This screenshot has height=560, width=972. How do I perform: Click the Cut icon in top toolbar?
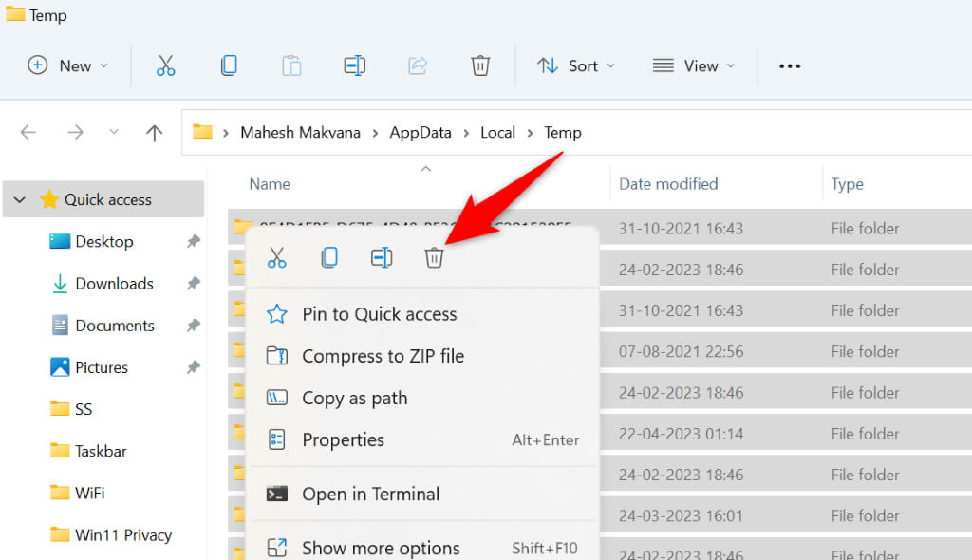pos(166,65)
